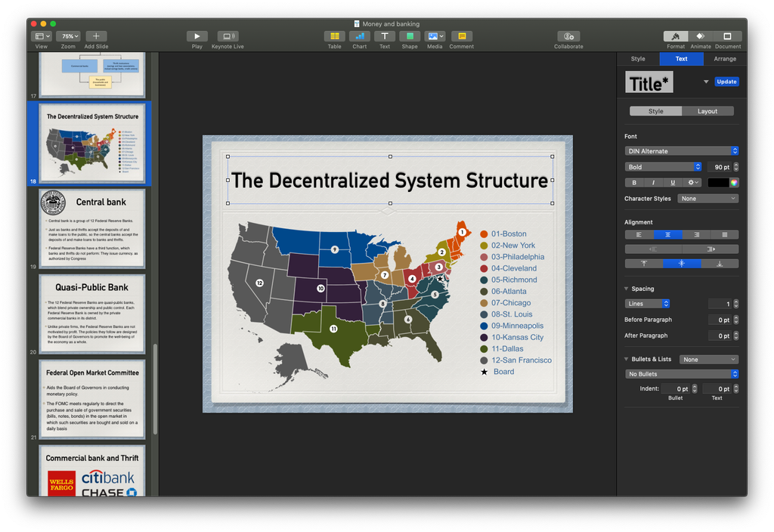Click the Add Slide button
This screenshot has height=532, width=774.
[96, 36]
